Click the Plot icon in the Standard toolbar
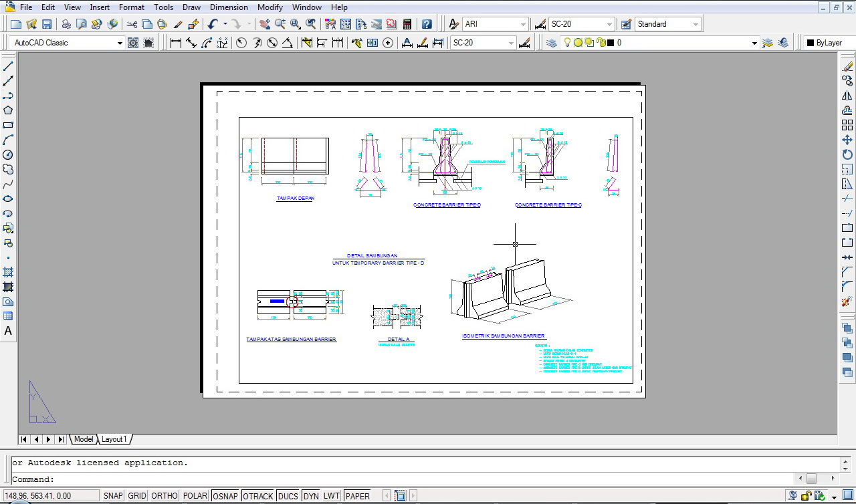856x504 pixels. point(66,23)
